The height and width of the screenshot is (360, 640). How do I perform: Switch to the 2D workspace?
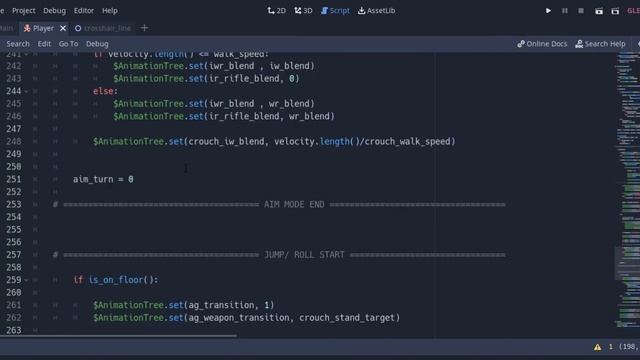point(276,11)
